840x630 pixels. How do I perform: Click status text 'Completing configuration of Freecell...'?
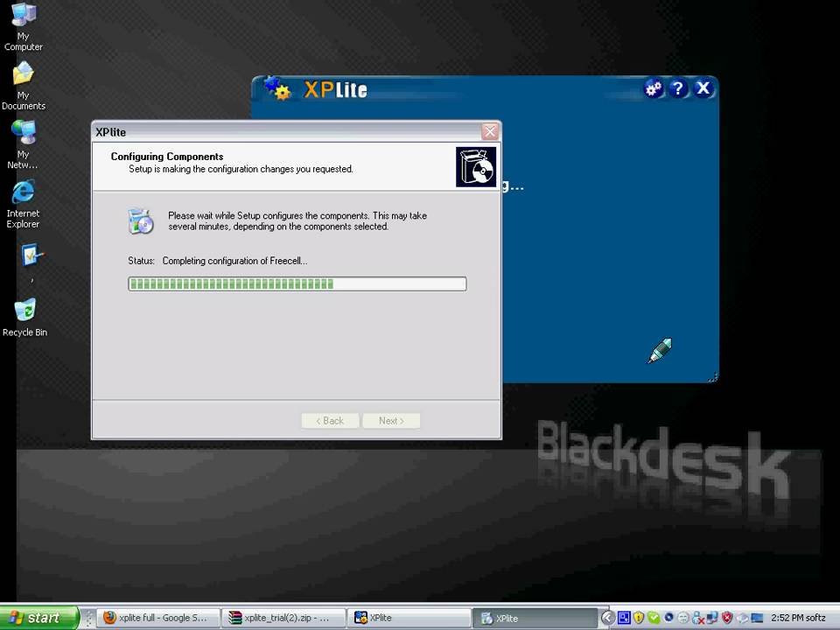234,261
